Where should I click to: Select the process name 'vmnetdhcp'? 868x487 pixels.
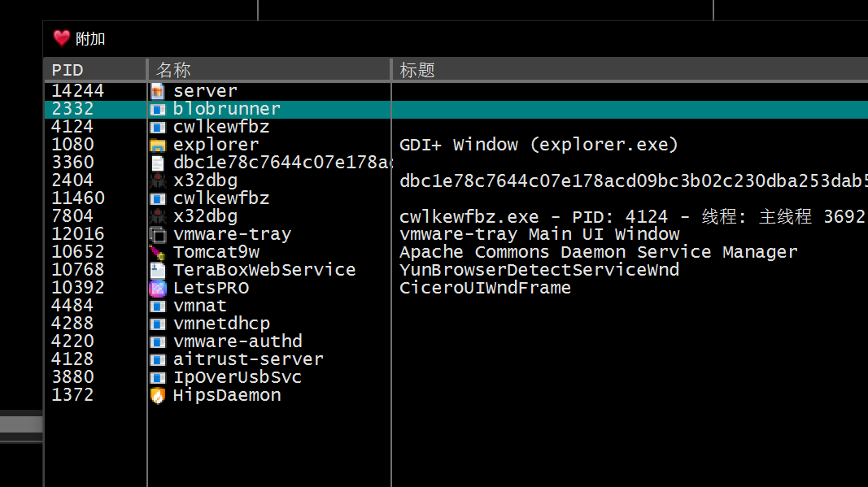pos(221,324)
